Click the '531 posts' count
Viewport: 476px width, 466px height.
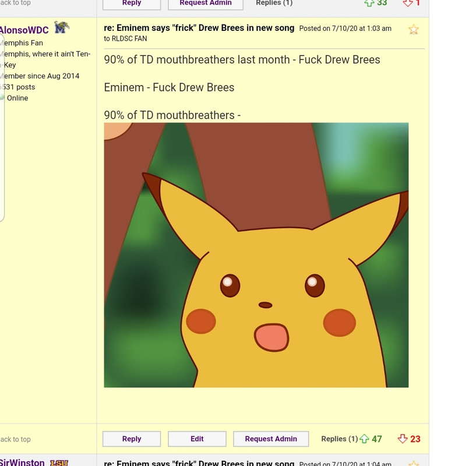click(17, 87)
